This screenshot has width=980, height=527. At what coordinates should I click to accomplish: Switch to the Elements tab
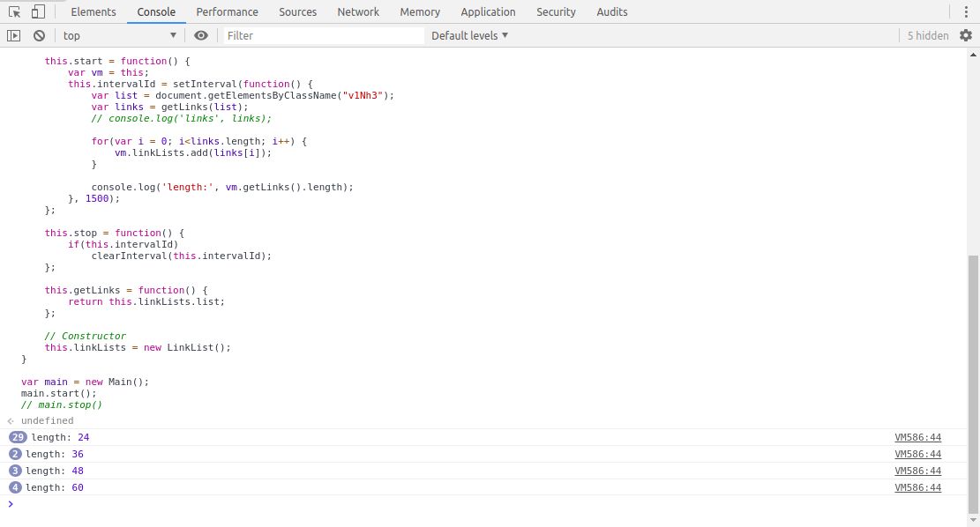(93, 11)
